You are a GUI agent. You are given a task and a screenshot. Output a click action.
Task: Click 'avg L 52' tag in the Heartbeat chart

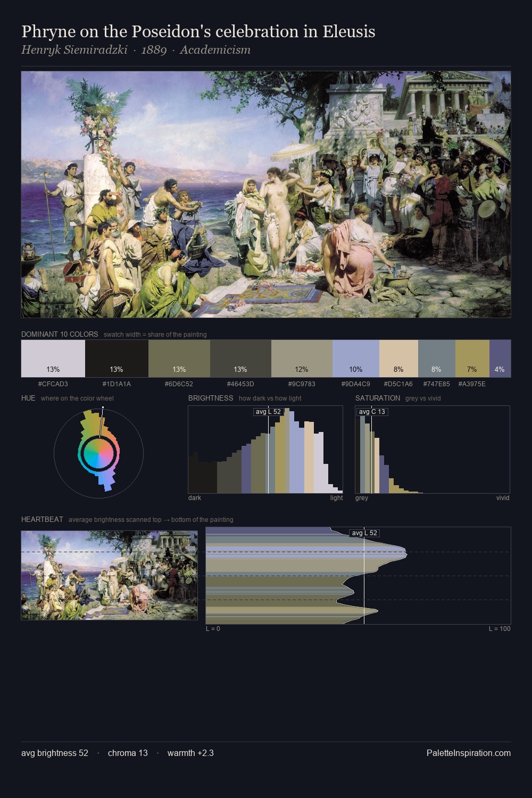coord(364,533)
